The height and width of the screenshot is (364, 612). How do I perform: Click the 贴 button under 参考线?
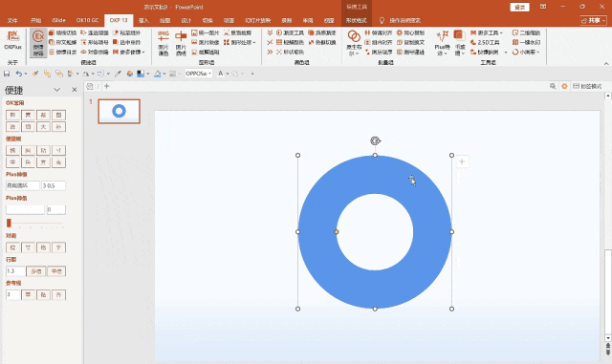43,295
